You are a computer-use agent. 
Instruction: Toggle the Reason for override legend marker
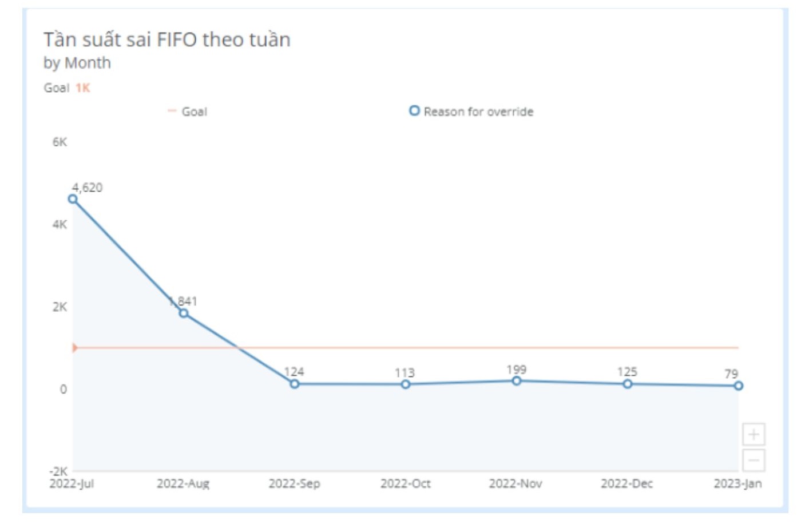414,111
